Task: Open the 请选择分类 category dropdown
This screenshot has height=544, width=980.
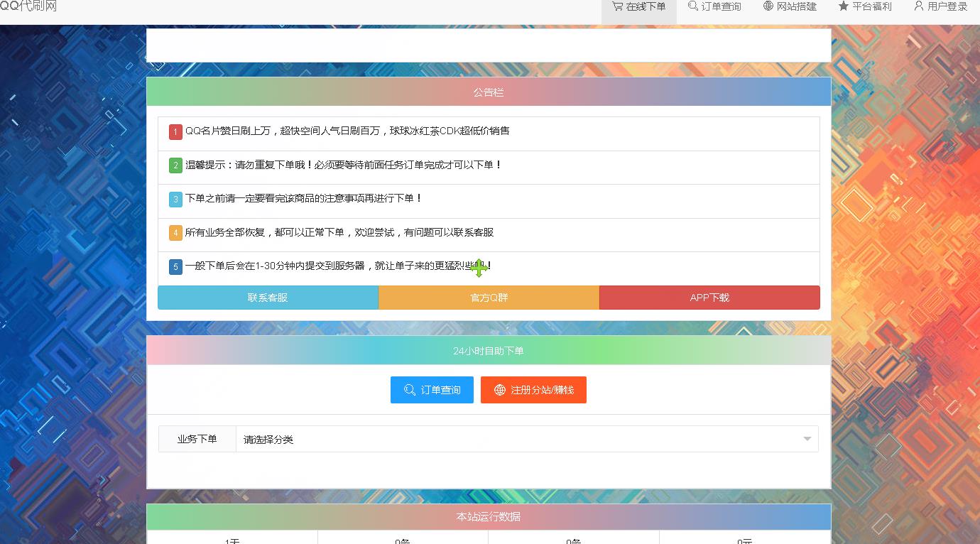Action: (x=526, y=440)
